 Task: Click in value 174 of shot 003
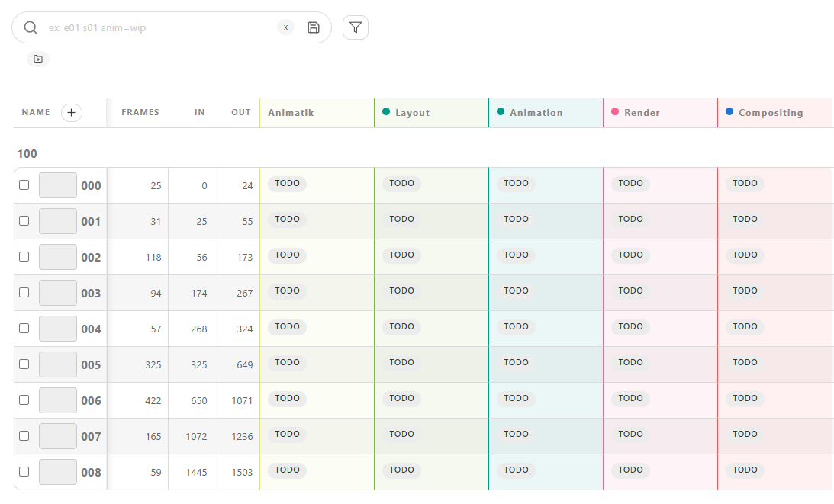[199, 293]
